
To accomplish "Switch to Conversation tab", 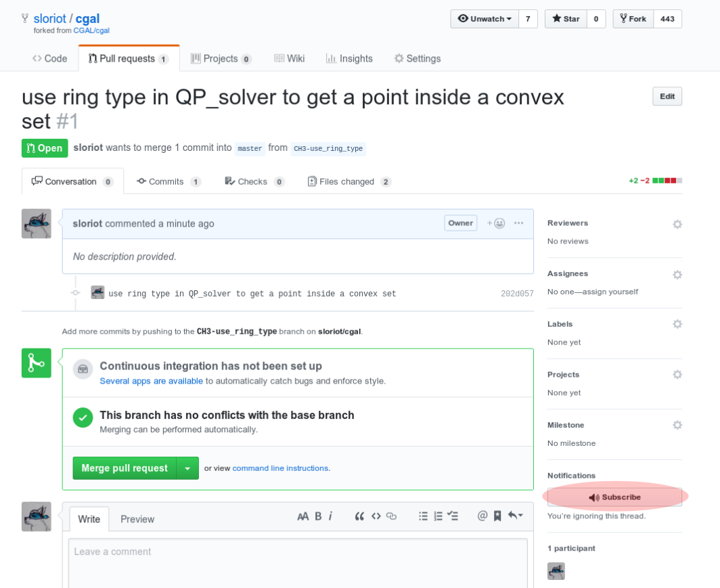I will point(72,182).
